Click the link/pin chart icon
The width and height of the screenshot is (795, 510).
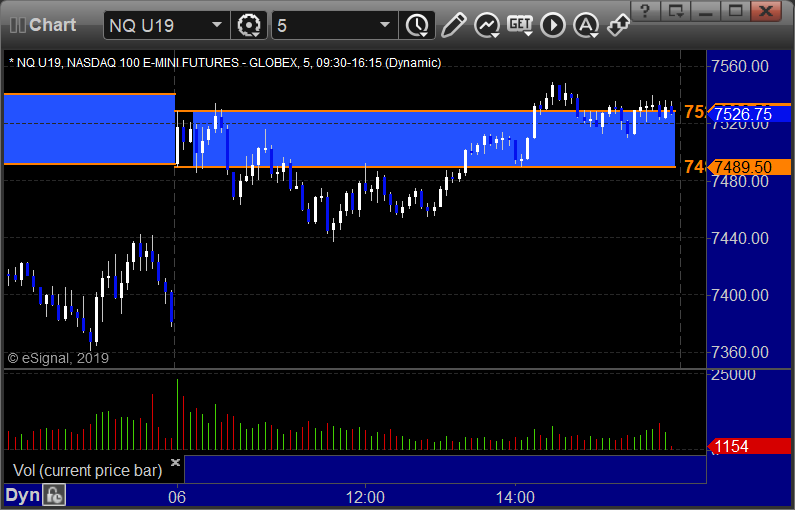[619, 25]
